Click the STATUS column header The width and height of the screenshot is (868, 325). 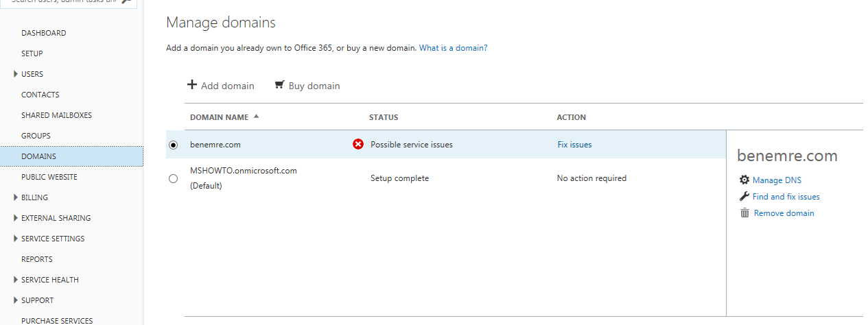[x=384, y=117]
